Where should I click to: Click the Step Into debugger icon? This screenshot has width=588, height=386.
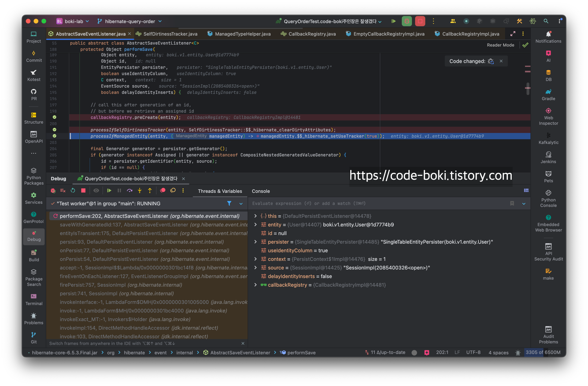click(x=140, y=191)
